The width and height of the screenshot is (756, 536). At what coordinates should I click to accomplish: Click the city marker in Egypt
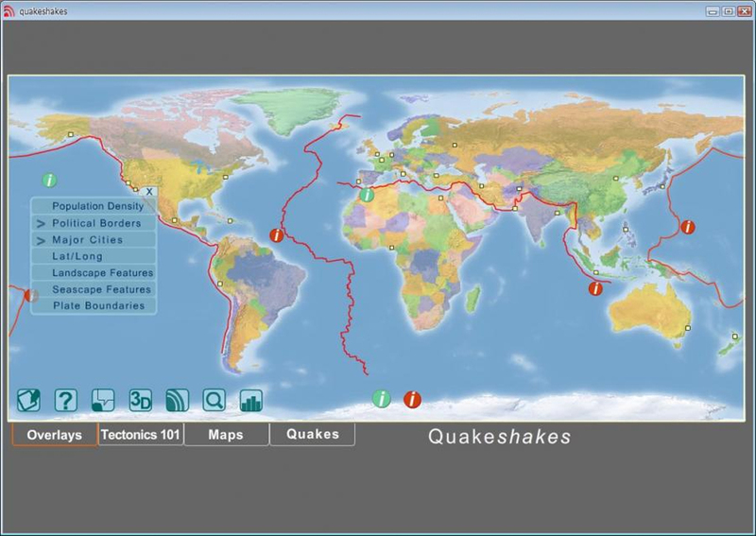tap(440, 198)
